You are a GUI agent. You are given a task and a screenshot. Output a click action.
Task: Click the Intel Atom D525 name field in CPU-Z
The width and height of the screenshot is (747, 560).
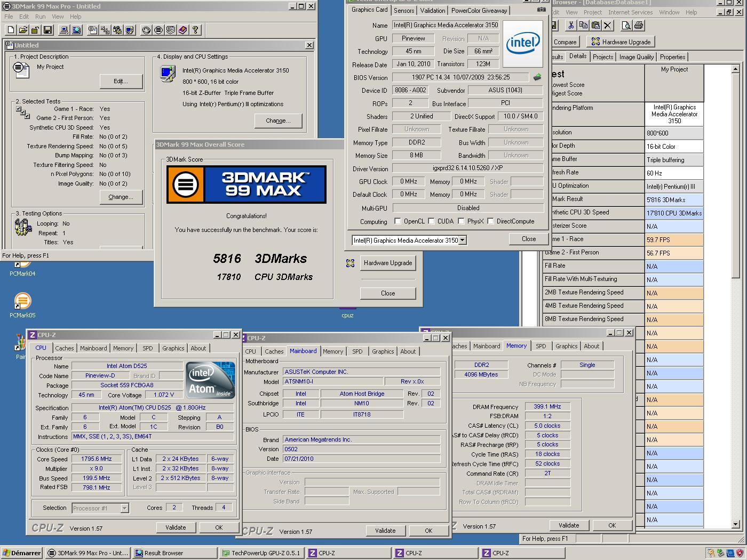tap(127, 366)
